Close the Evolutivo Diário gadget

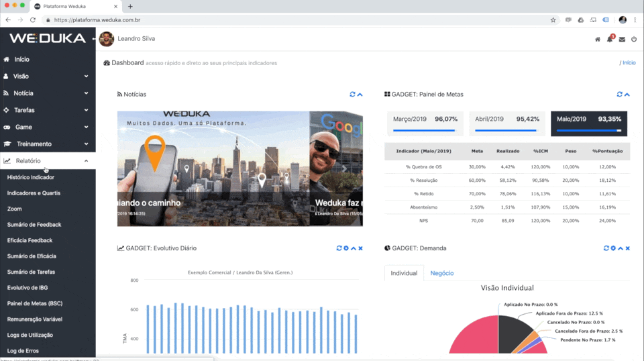pos(361,248)
